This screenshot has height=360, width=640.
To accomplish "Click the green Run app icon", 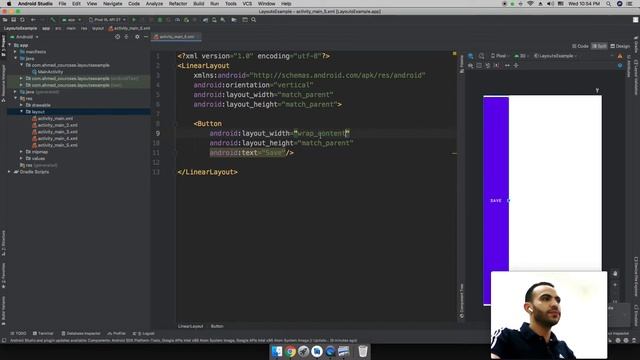I will [x=133, y=20].
